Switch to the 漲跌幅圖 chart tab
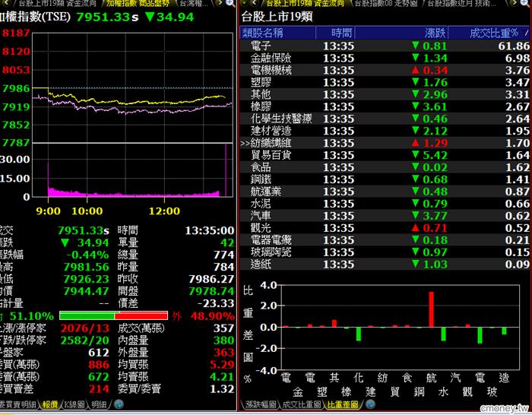 (x=261, y=404)
